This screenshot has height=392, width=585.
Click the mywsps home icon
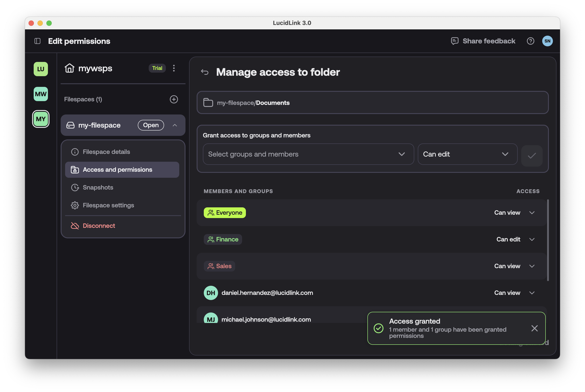coord(69,68)
